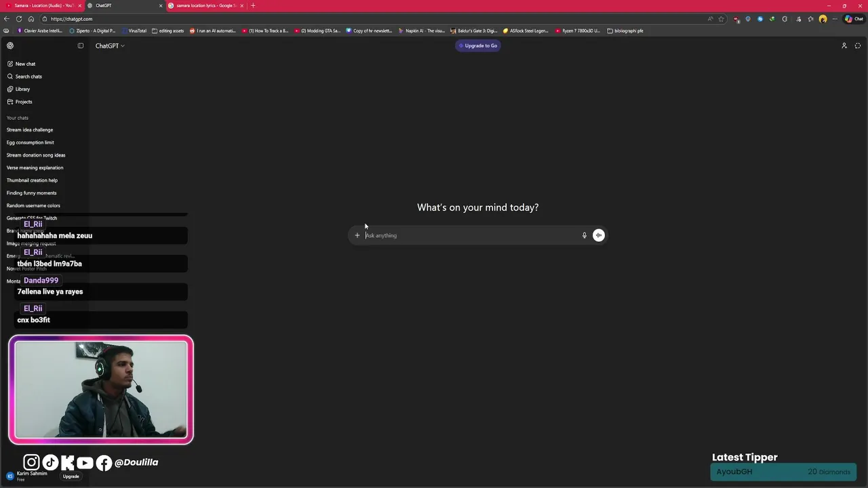Viewport: 868px width, 488px height.
Task: Open the VirusTotal bookmark
Action: (134, 30)
